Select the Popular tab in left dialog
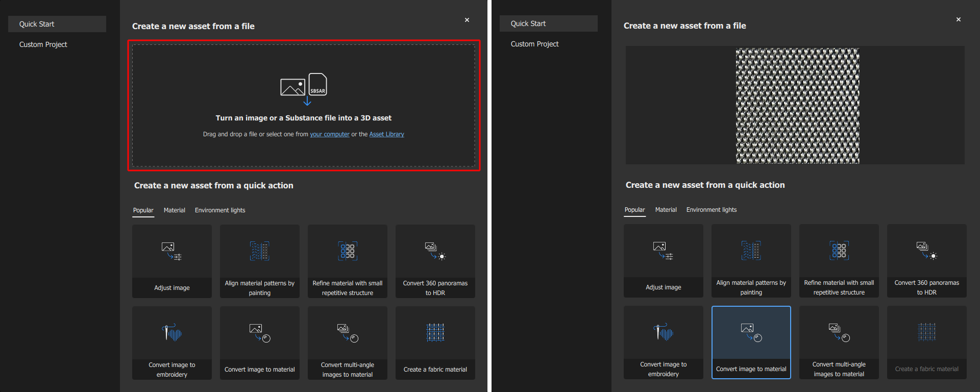Screen dimensions: 980x392 tap(143, 210)
